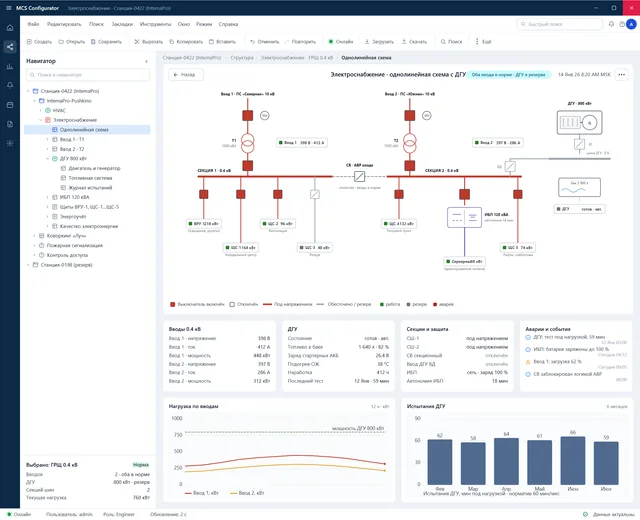This screenshot has width=640, height=520.
Task: Open the Закладки menu
Action: (x=122, y=24)
